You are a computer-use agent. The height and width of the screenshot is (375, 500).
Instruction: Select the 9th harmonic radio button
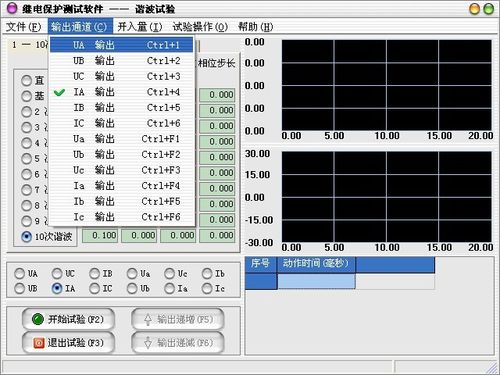pos(26,221)
